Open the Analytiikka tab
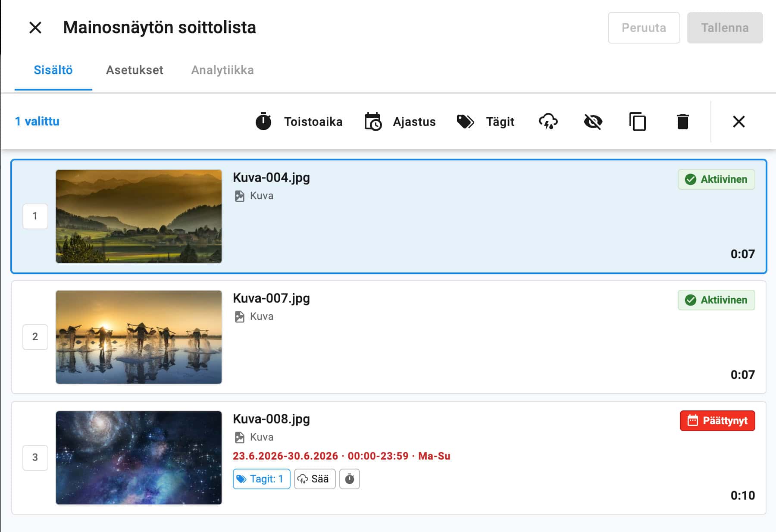The image size is (776, 532). point(222,70)
